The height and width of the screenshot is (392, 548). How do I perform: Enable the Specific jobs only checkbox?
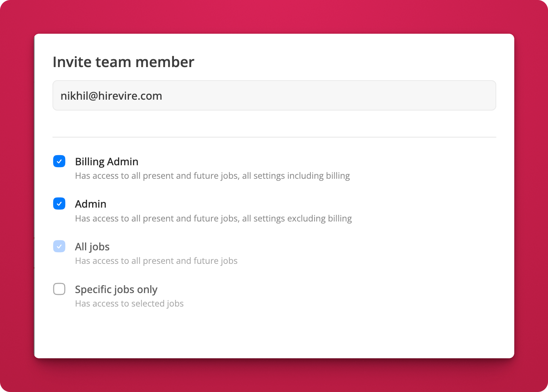pos(59,289)
